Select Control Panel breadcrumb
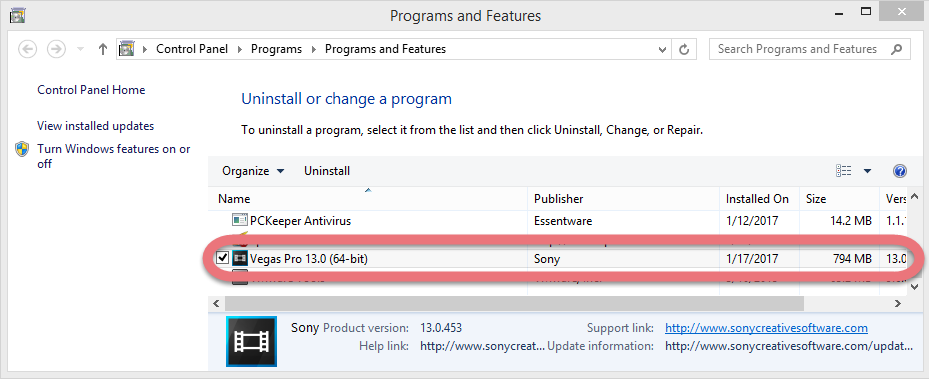The height and width of the screenshot is (379, 929). [192, 49]
